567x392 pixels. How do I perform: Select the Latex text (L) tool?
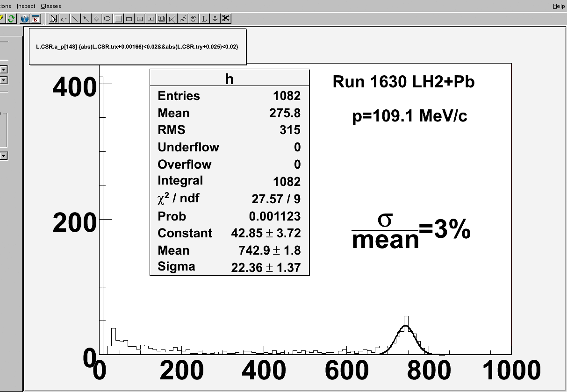point(204,19)
